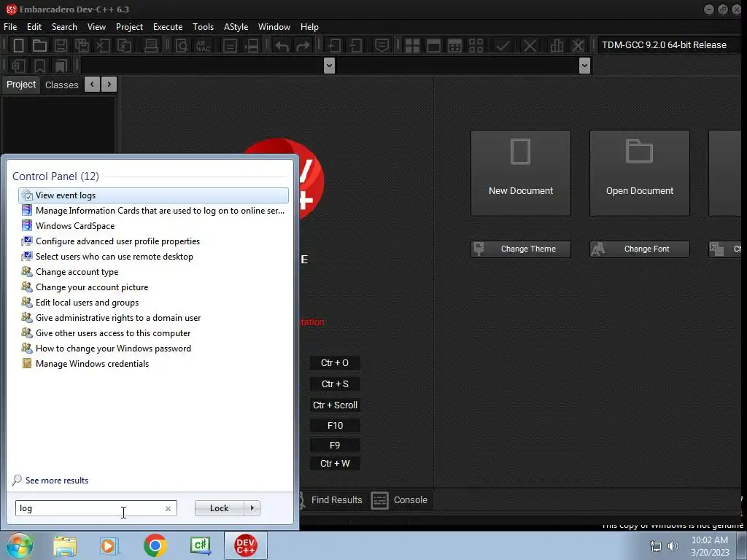Open the Console bottom tab
This screenshot has height=560, width=747.
pos(400,500)
